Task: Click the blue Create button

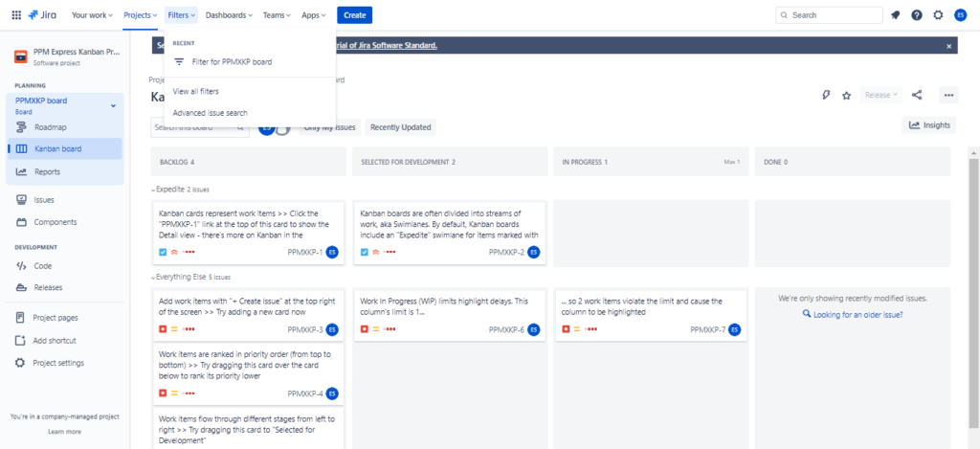Action: pyautogui.click(x=354, y=15)
